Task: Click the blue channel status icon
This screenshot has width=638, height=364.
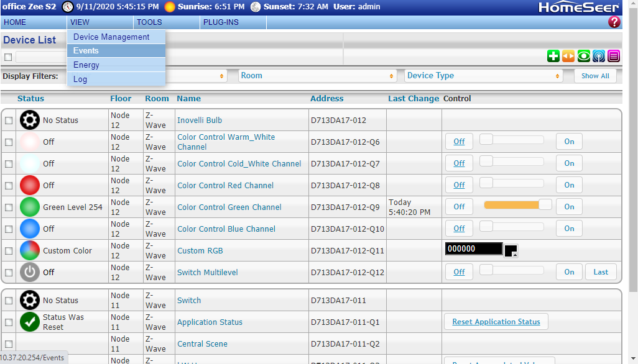Action: click(x=30, y=229)
